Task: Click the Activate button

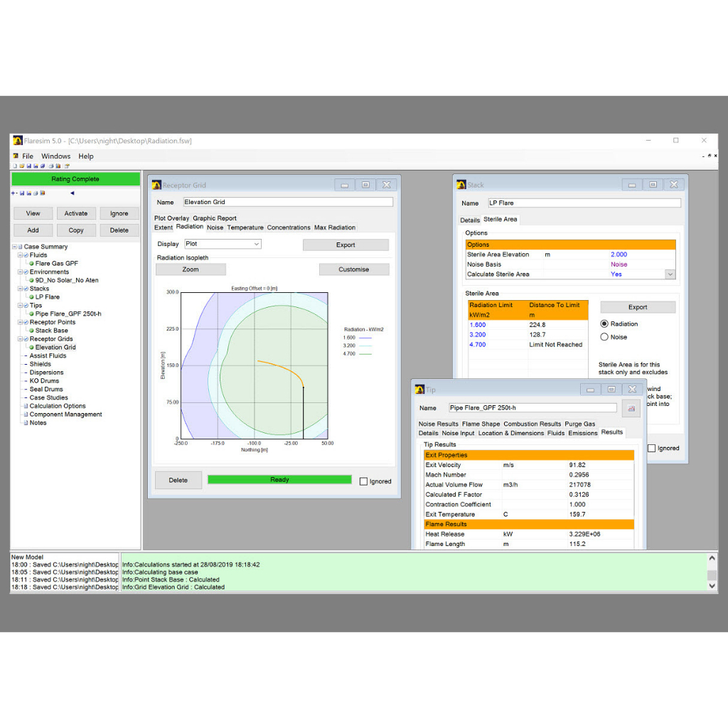Action: (x=76, y=213)
